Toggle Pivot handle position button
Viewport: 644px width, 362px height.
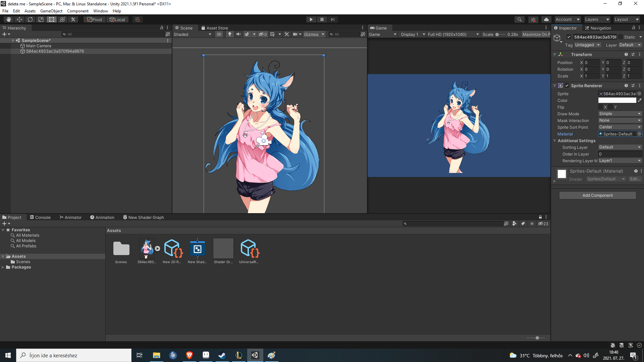[95, 19]
